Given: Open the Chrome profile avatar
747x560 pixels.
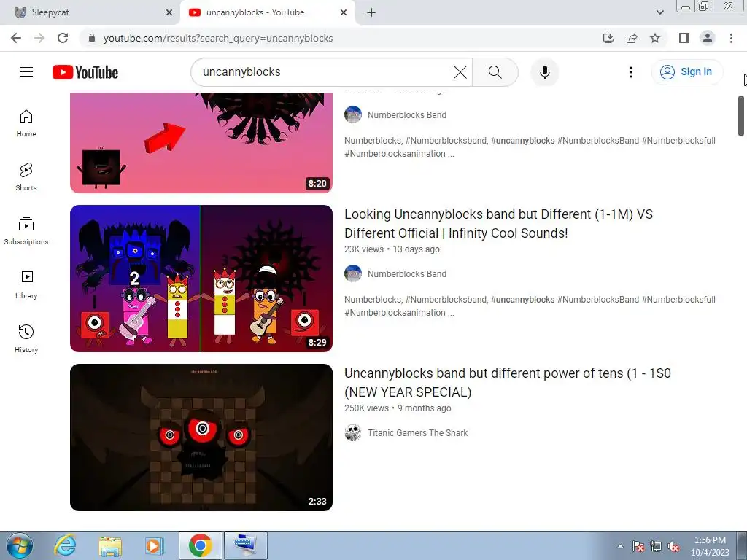Looking at the screenshot, I should pos(708,38).
